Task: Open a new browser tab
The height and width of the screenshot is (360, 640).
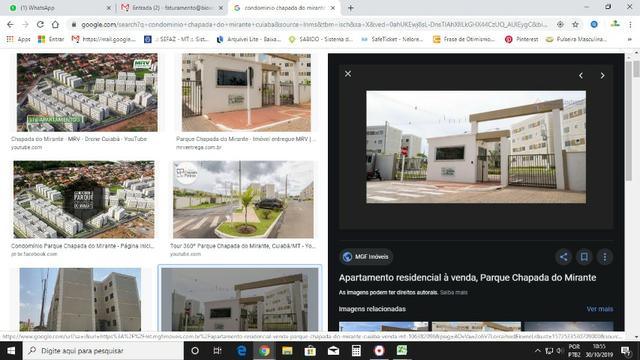Action: tap(351, 8)
